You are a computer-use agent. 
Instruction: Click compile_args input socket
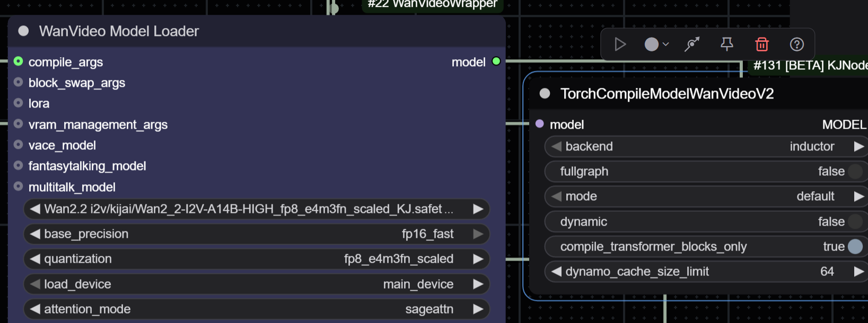pyautogui.click(x=19, y=61)
